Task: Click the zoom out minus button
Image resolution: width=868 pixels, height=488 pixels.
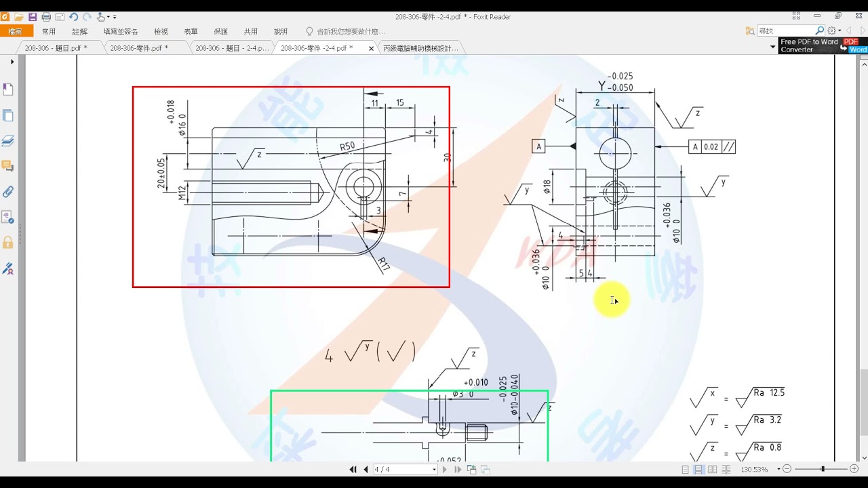Action: [787, 469]
